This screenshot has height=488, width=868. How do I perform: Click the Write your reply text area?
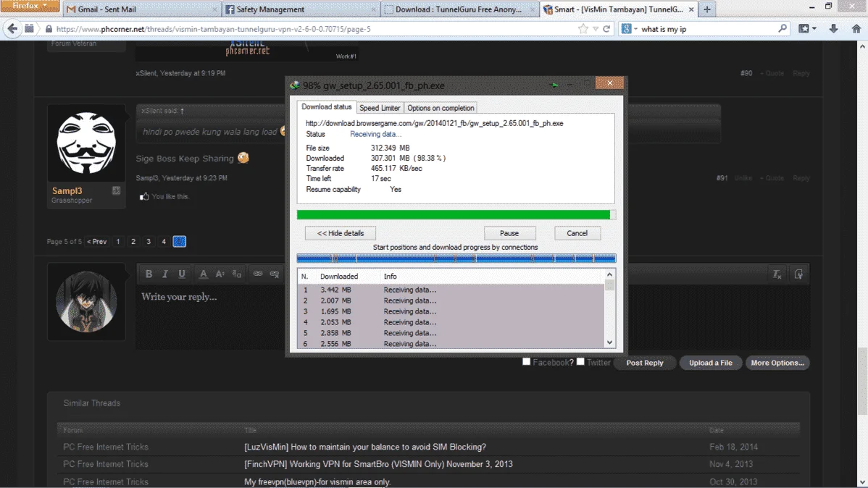pyautogui.click(x=473, y=316)
